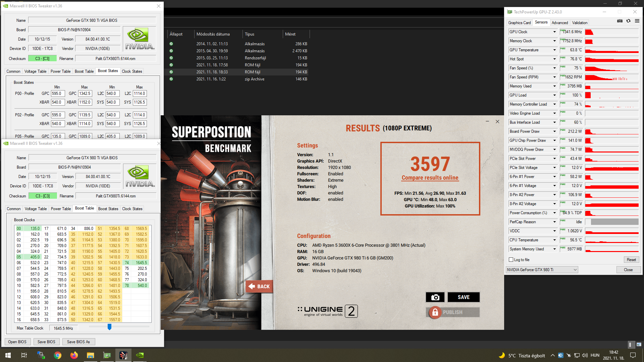Launch Google Chrome from taskbar
The height and width of the screenshot is (362, 644).
(58, 355)
